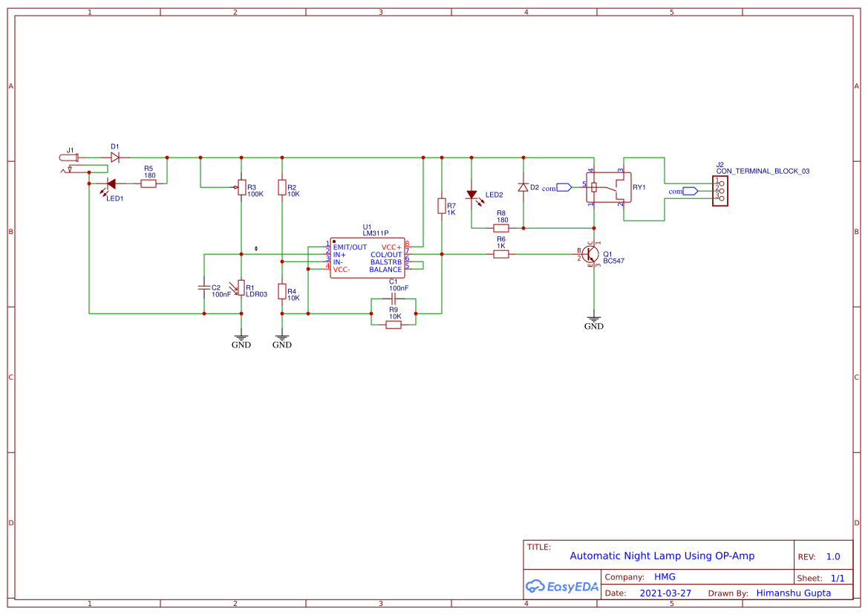
Task: Select potentiometer R3 100K
Action: tap(241, 187)
